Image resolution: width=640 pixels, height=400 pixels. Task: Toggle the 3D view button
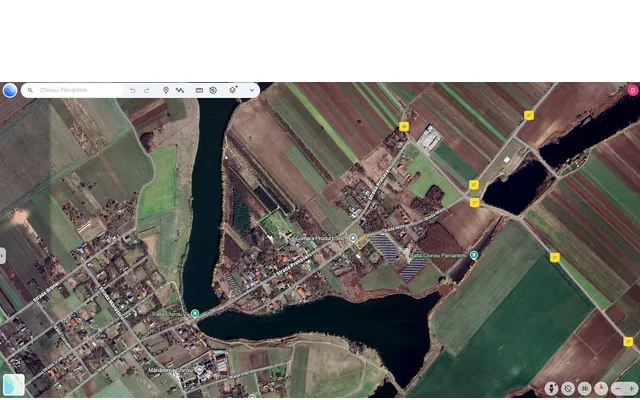[585, 388]
